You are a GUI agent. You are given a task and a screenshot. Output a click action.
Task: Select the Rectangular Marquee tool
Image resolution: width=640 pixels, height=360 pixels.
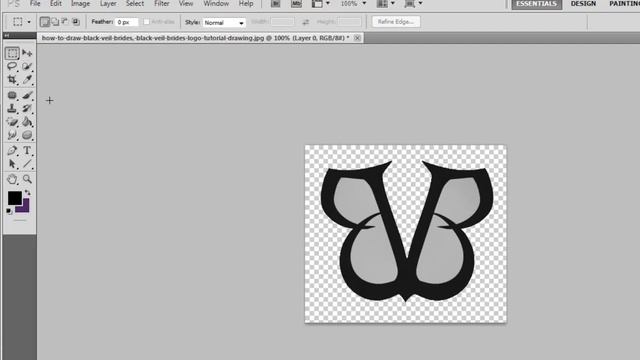pos(12,53)
